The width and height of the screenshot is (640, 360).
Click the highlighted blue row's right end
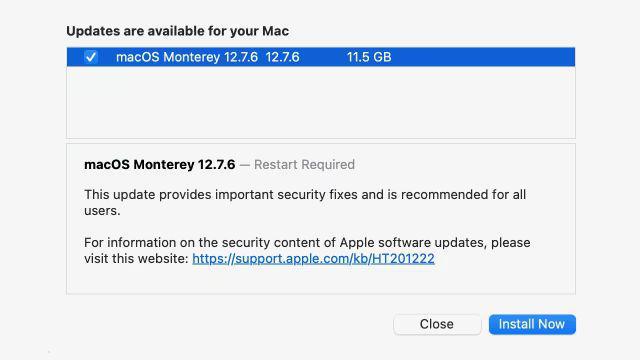pyautogui.click(x=531, y=57)
